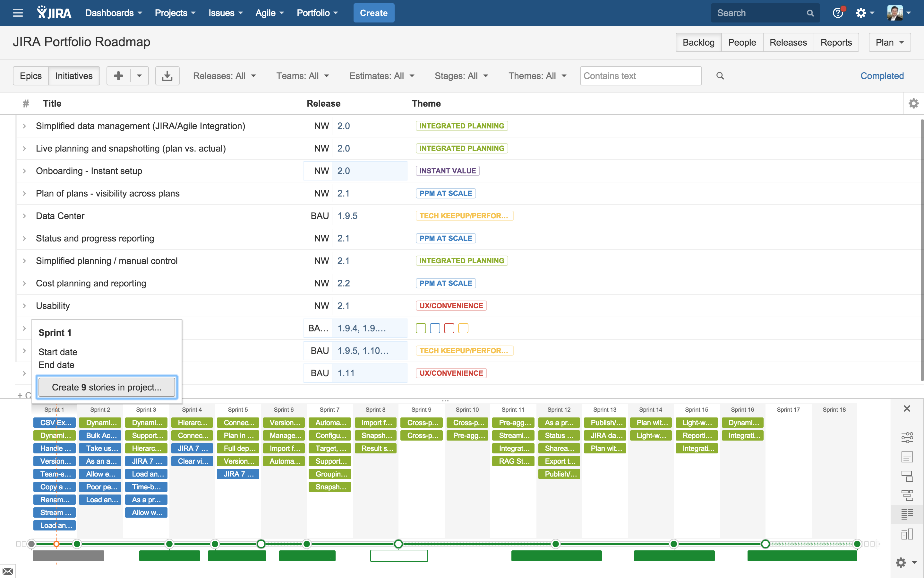Click the hollow release marker under Sprint 9
Screen dimensions: 924x578
398,544
